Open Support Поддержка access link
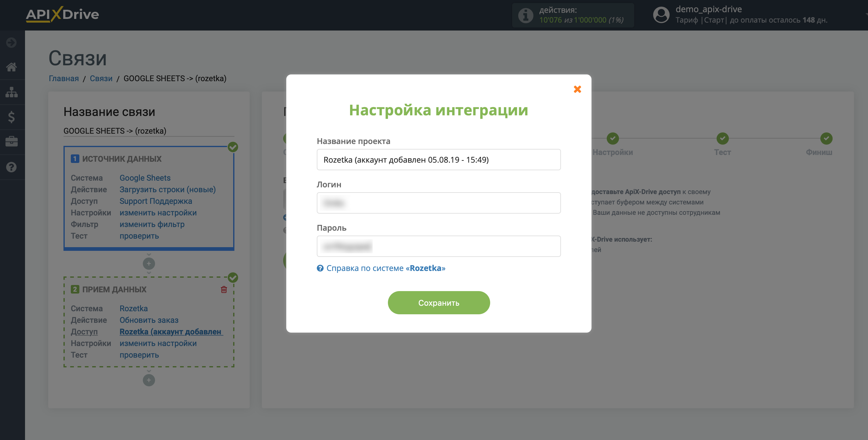 [156, 201]
